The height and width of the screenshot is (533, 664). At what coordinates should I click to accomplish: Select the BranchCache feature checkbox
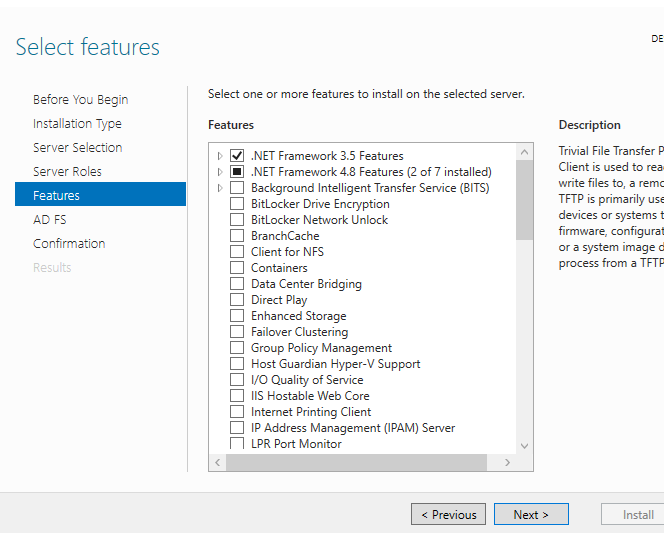pyautogui.click(x=237, y=236)
